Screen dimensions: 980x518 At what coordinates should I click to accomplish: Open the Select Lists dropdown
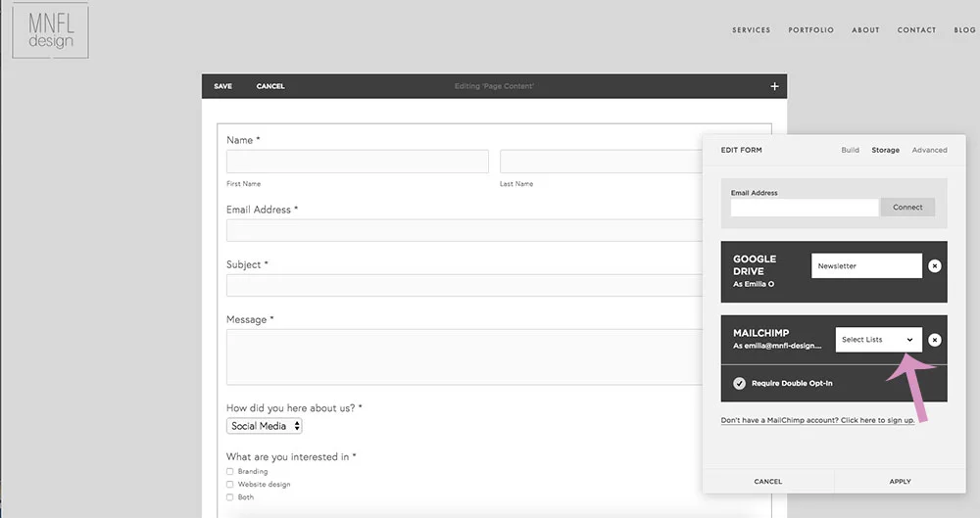click(x=878, y=340)
